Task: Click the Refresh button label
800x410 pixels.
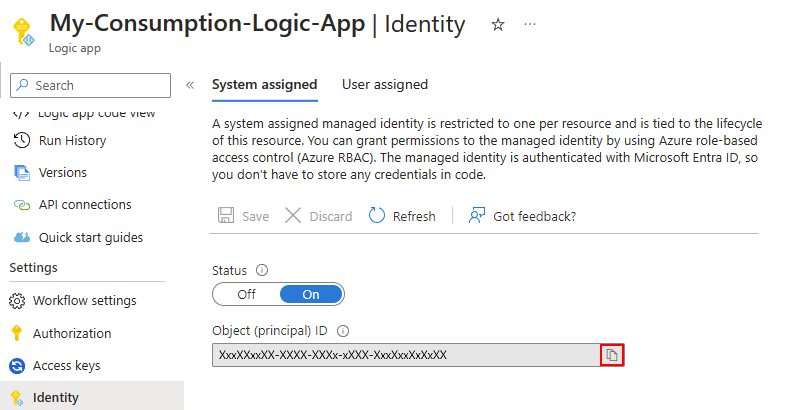Action: pos(414,217)
